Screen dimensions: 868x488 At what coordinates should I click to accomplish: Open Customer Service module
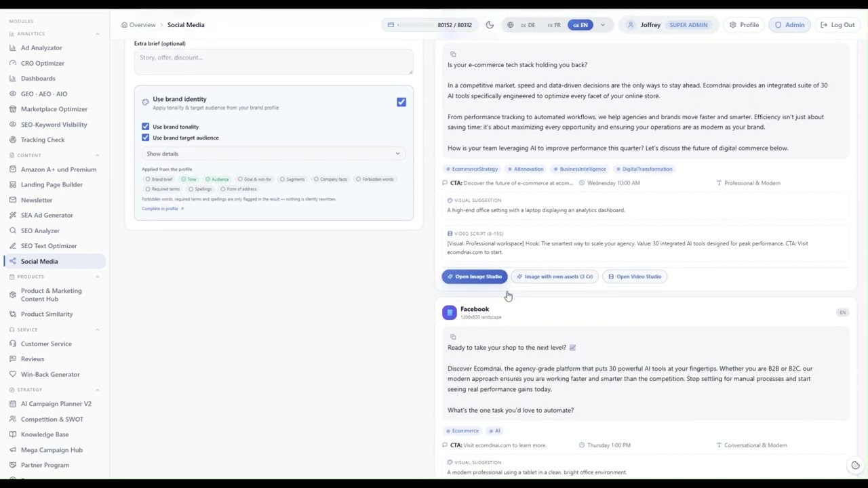pyautogui.click(x=45, y=344)
